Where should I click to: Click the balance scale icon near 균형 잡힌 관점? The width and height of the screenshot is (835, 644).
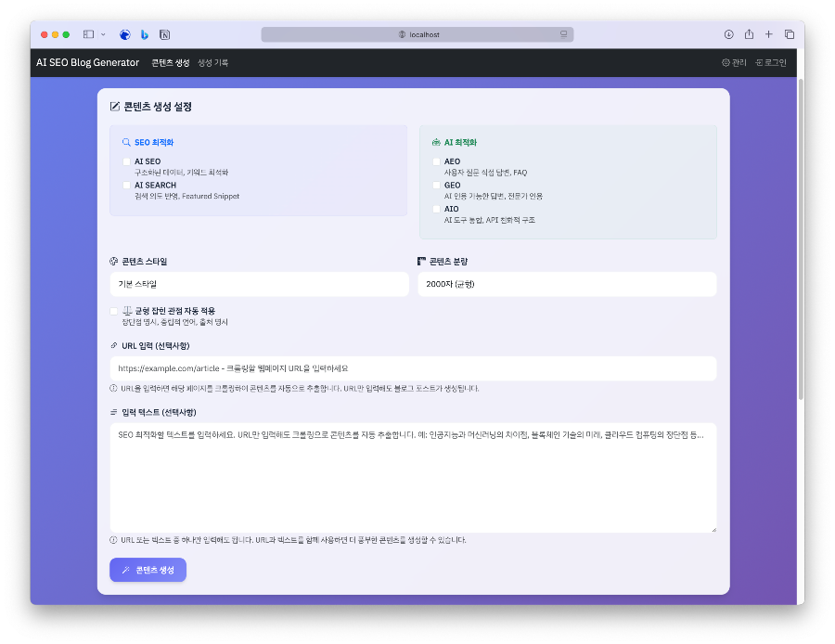pyautogui.click(x=129, y=311)
